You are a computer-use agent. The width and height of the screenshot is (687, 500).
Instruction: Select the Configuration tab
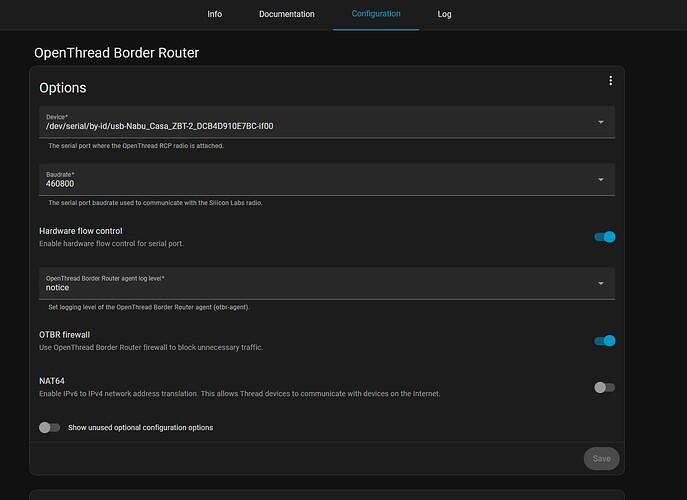pyautogui.click(x=376, y=14)
